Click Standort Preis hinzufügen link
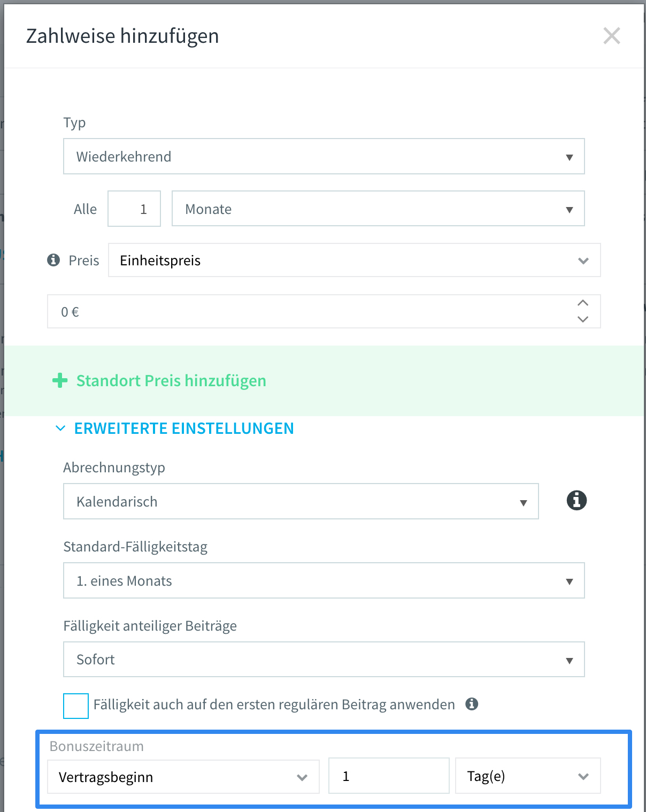 pyautogui.click(x=171, y=381)
